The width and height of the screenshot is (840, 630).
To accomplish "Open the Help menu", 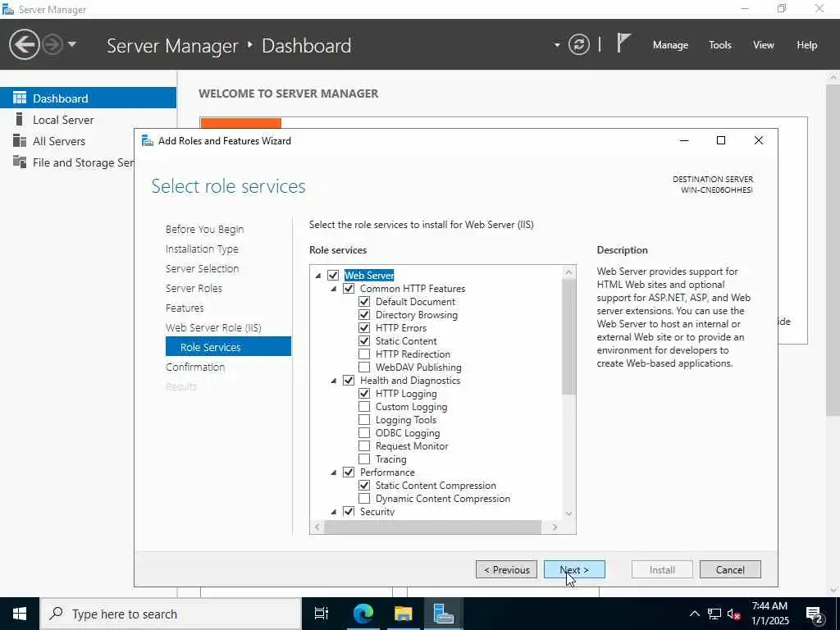I will (807, 45).
